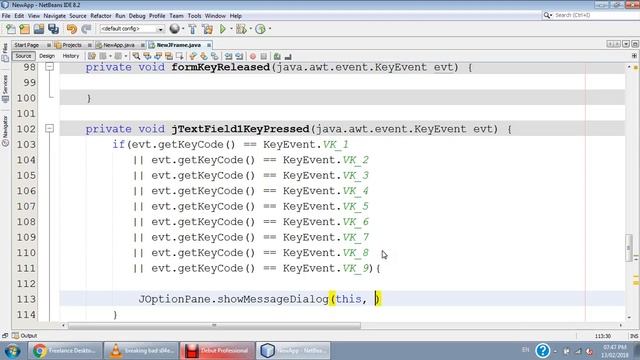The width and height of the screenshot is (640, 360).
Task: Open VLC breaking bad taskbar item
Action: [x=141, y=351]
